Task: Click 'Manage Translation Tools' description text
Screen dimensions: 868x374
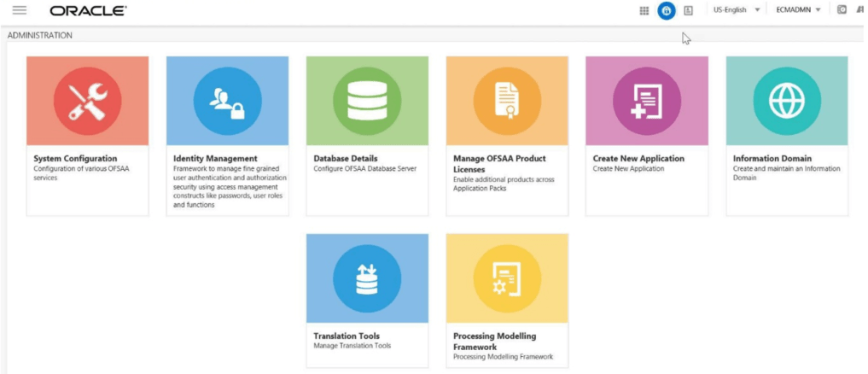Action: point(352,346)
